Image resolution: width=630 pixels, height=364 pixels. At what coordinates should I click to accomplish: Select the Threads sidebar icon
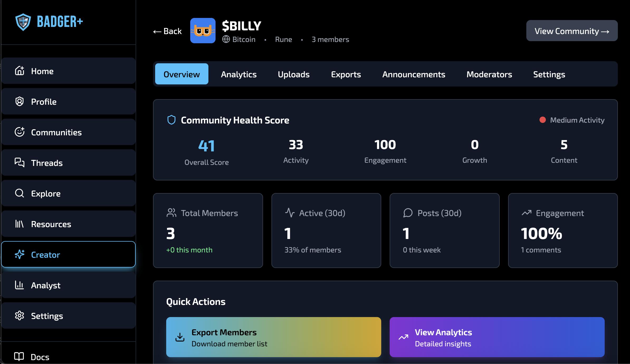pyautogui.click(x=20, y=162)
